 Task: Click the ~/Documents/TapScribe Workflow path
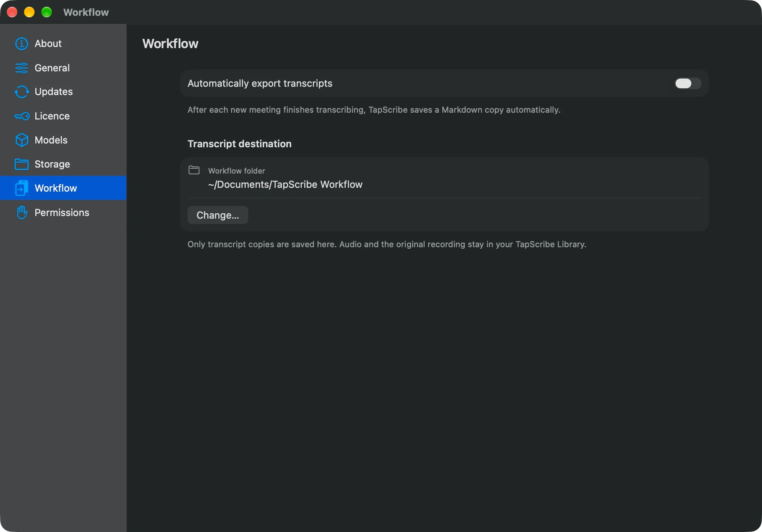[285, 184]
